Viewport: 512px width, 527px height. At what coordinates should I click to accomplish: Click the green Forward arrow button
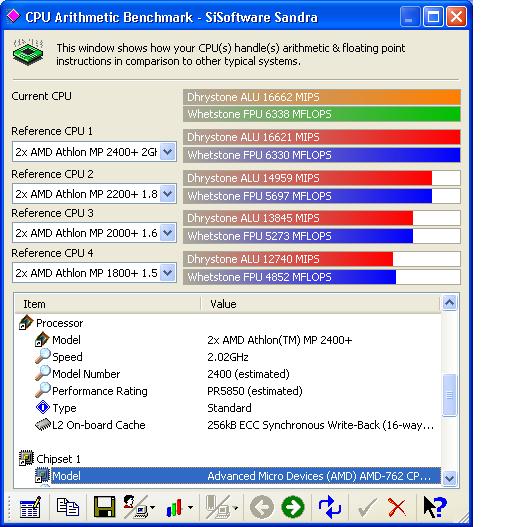click(x=293, y=507)
